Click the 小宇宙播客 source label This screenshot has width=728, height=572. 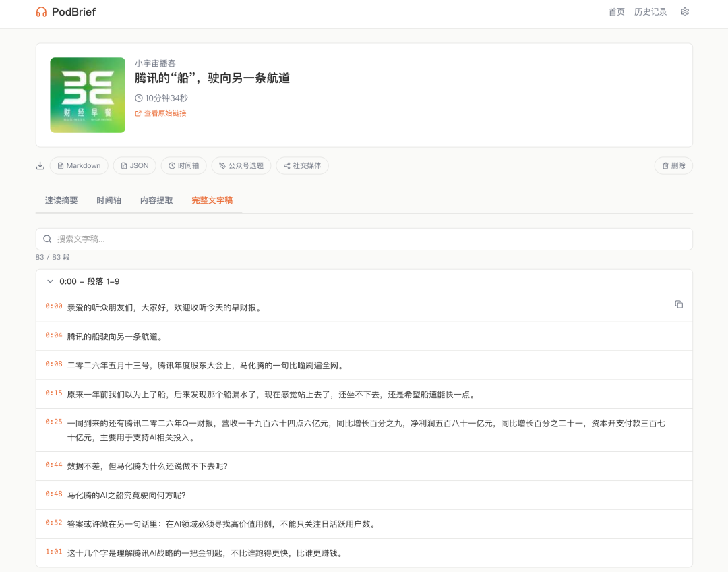[155, 63]
